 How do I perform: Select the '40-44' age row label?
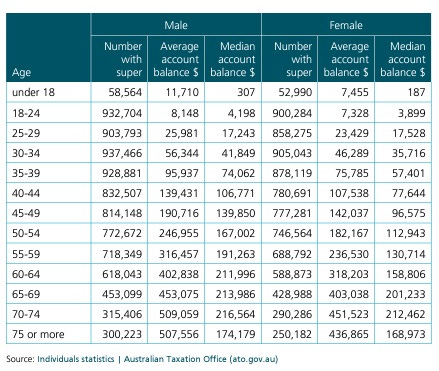click(x=26, y=193)
